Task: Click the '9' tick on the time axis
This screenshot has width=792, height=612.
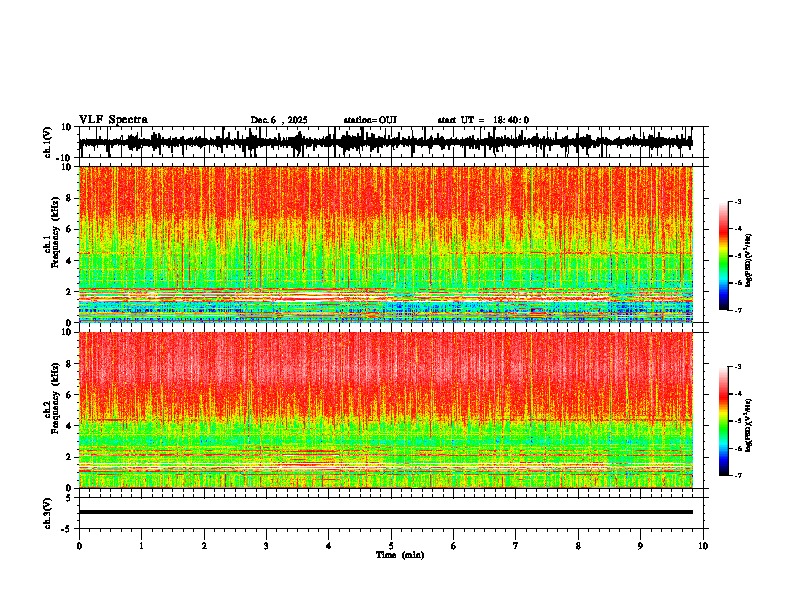Action: point(640,546)
